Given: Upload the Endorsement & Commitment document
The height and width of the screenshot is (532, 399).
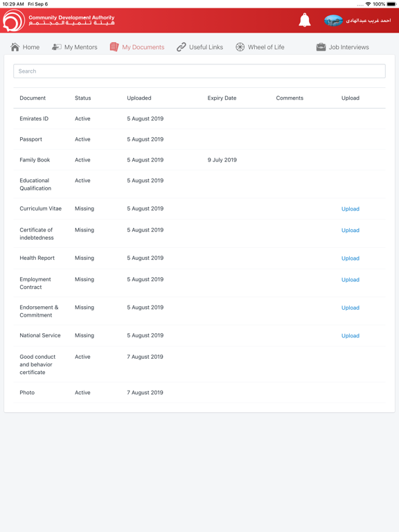Looking at the screenshot, I should point(350,308).
